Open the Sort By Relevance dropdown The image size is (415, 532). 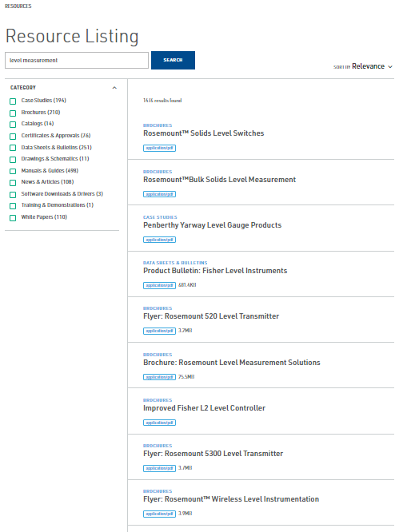(x=363, y=66)
